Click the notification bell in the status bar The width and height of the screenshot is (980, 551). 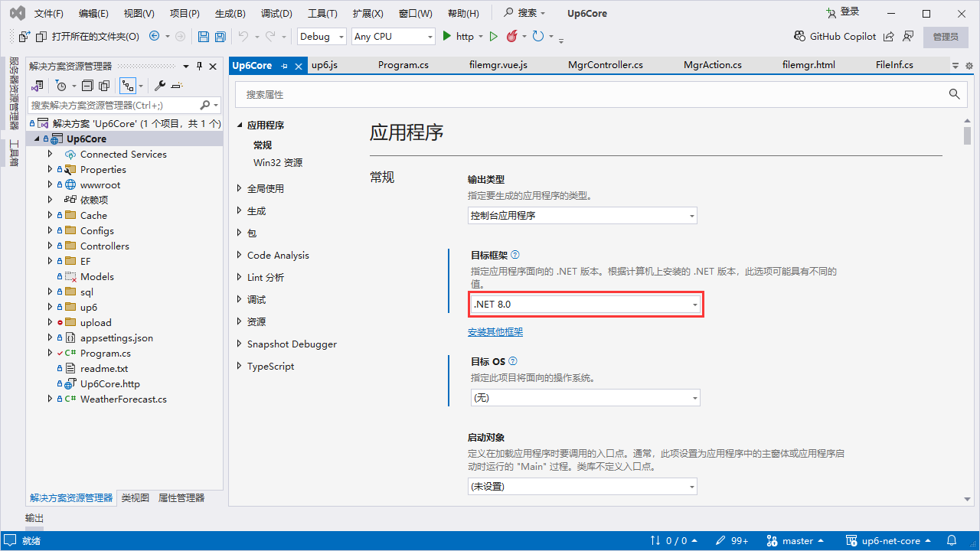952,540
